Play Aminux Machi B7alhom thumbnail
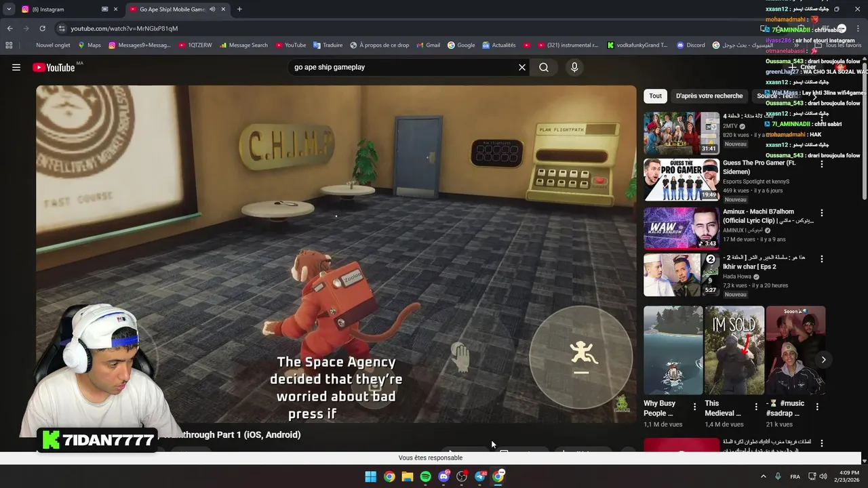 (682, 228)
